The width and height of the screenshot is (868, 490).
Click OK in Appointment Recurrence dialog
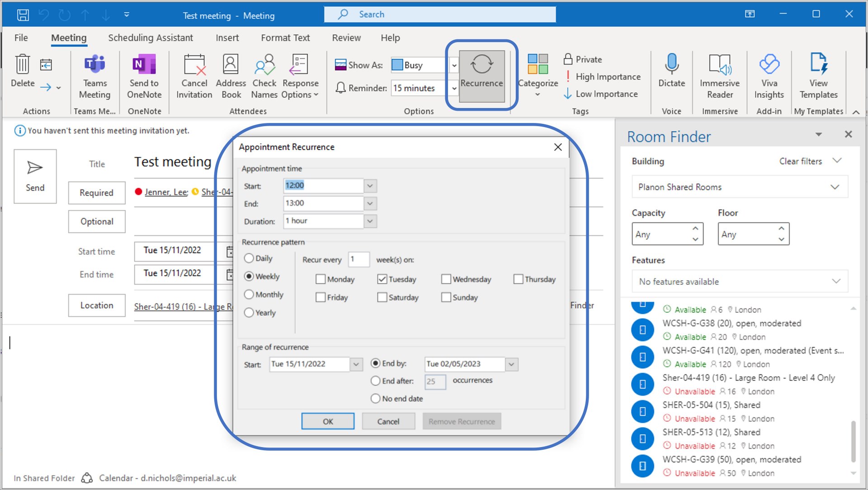click(x=328, y=421)
